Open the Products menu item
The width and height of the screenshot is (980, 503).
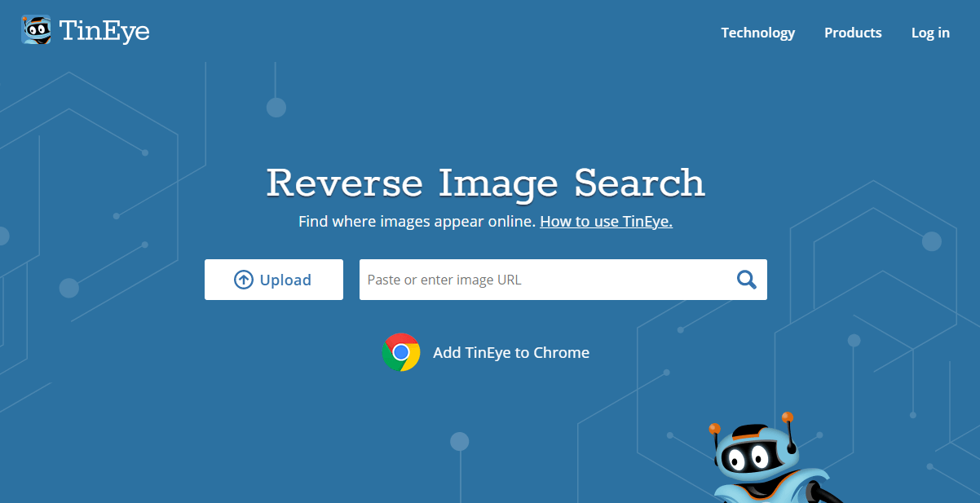853,33
